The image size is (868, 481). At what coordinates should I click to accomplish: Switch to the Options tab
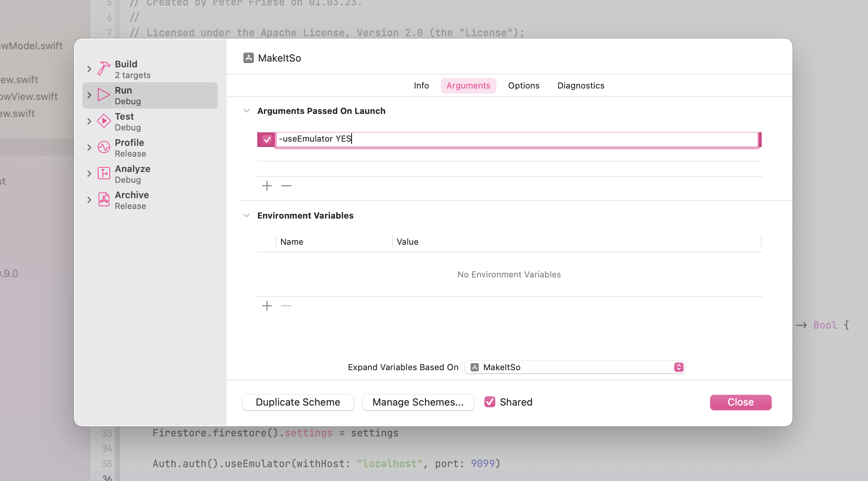(523, 85)
